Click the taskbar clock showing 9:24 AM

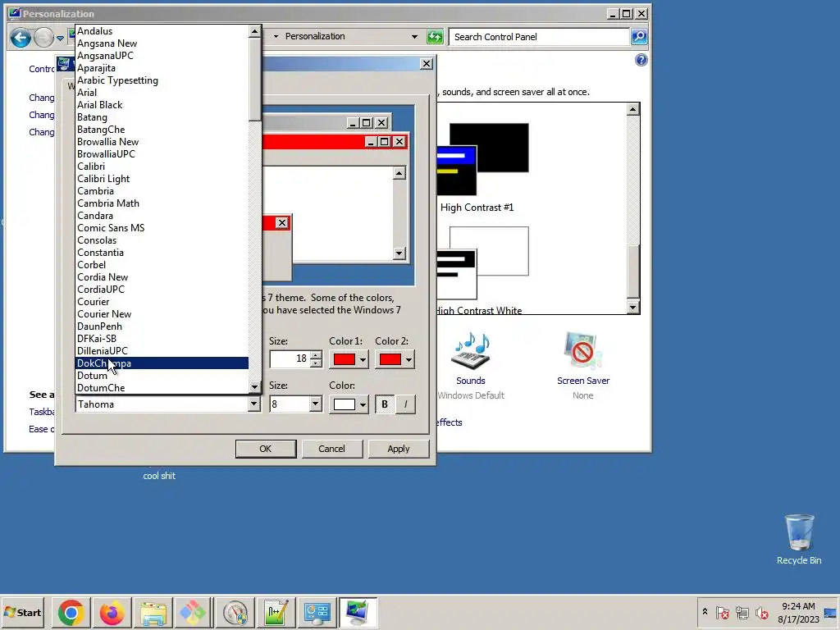798,612
